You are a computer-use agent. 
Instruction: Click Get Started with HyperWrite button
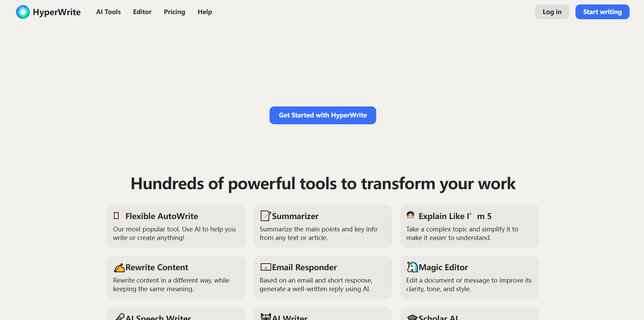(x=323, y=115)
